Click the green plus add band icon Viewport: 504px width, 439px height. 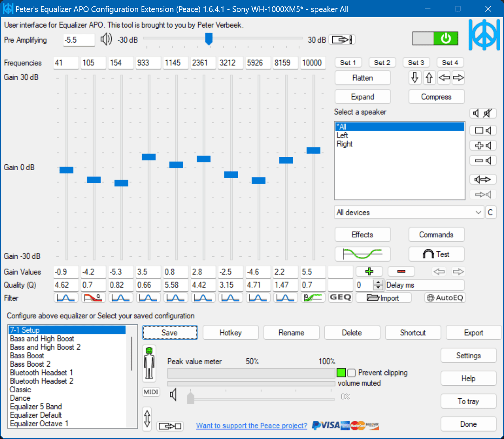tap(369, 271)
